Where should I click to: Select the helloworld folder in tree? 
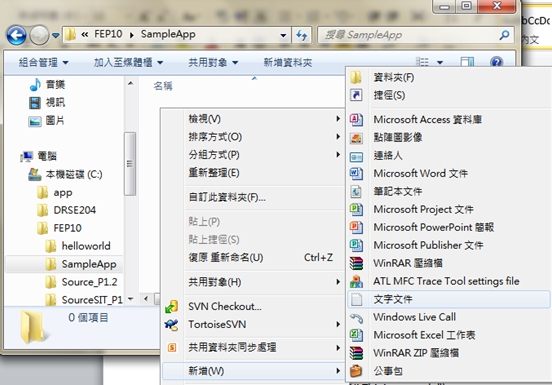pyautogui.click(x=78, y=246)
